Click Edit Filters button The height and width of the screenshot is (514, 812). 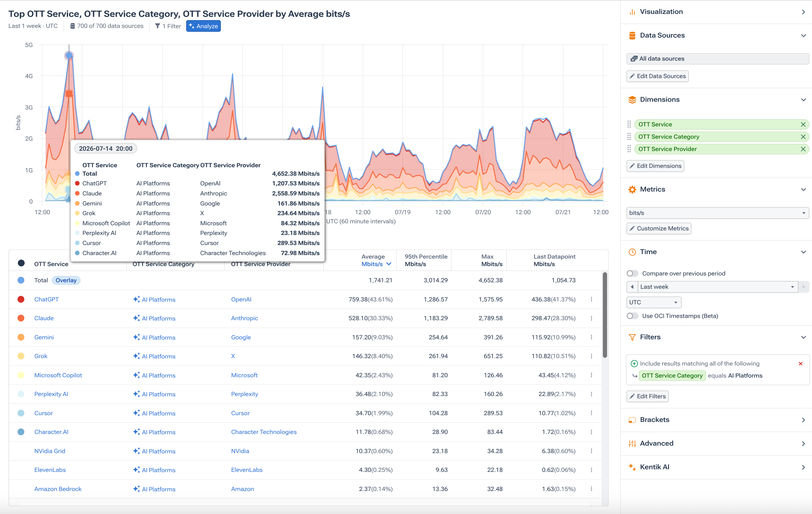[647, 396]
